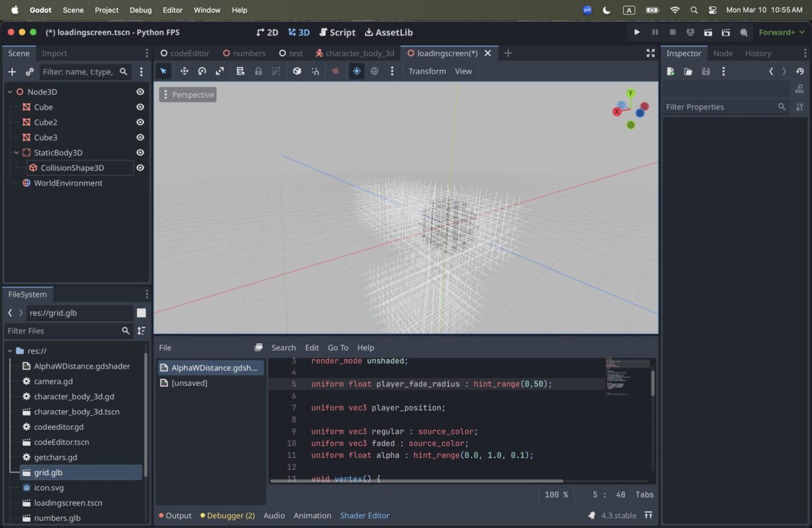
Task: Open the Search dock in FileSystem panel
Action: pos(125,330)
